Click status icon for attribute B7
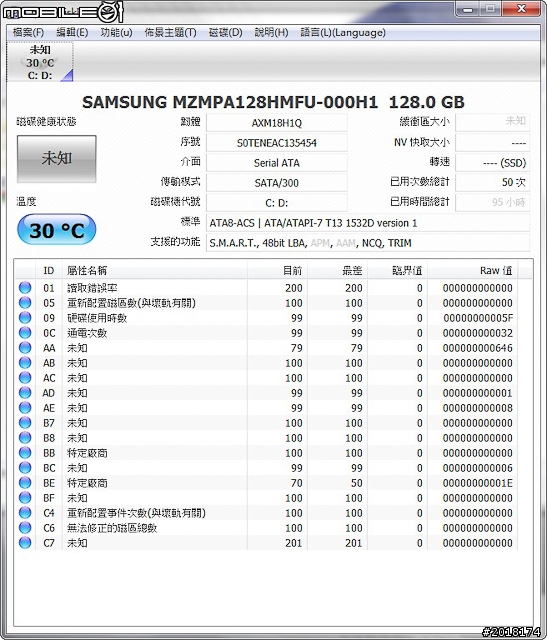 tap(25, 423)
